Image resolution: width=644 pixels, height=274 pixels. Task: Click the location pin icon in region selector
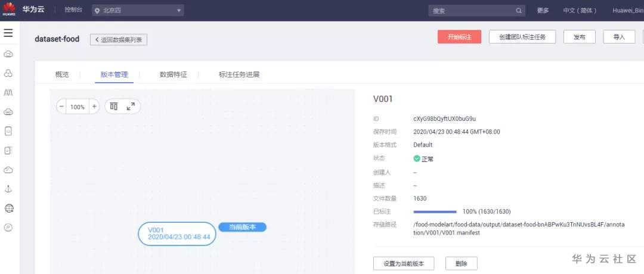click(97, 11)
